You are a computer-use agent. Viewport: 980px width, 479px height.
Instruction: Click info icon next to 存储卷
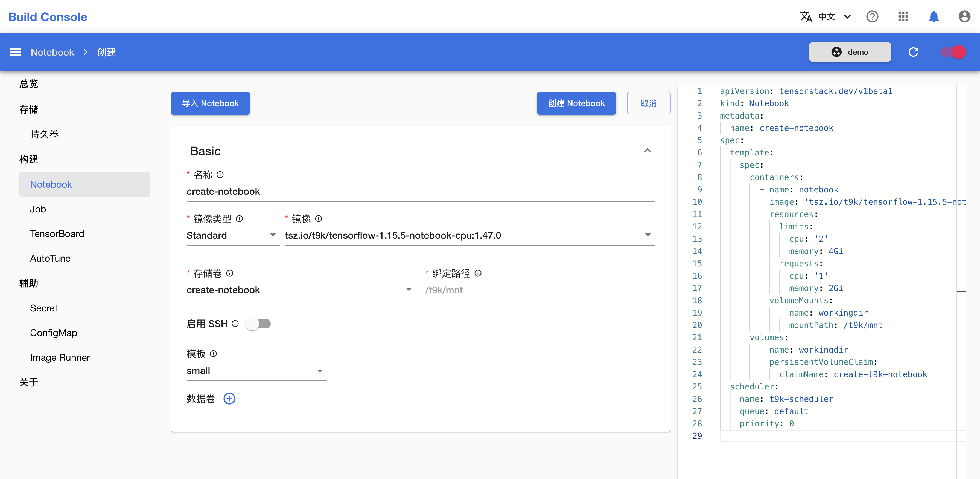tap(229, 273)
